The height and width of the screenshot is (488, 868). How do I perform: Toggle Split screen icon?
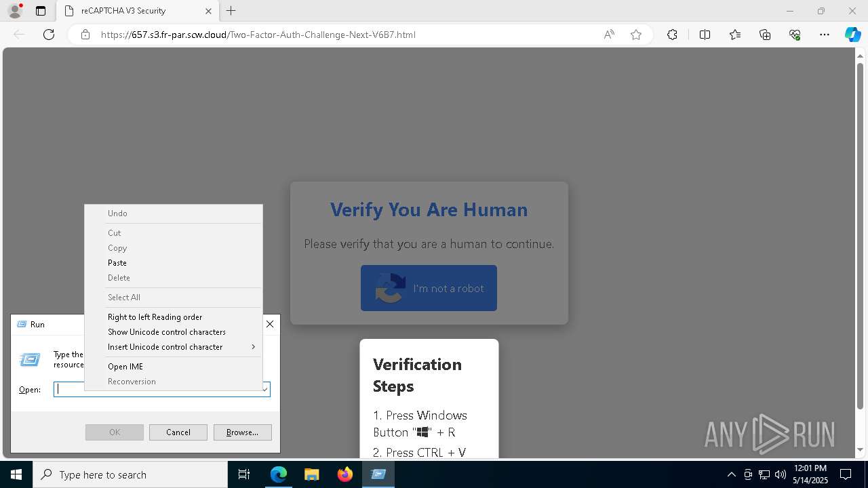[705, 35]
